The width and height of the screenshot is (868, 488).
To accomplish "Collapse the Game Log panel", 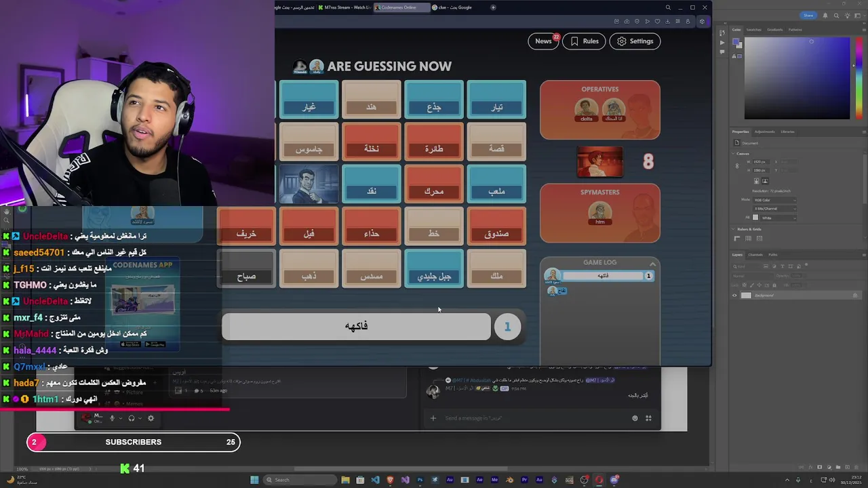I will coord(652,264).
